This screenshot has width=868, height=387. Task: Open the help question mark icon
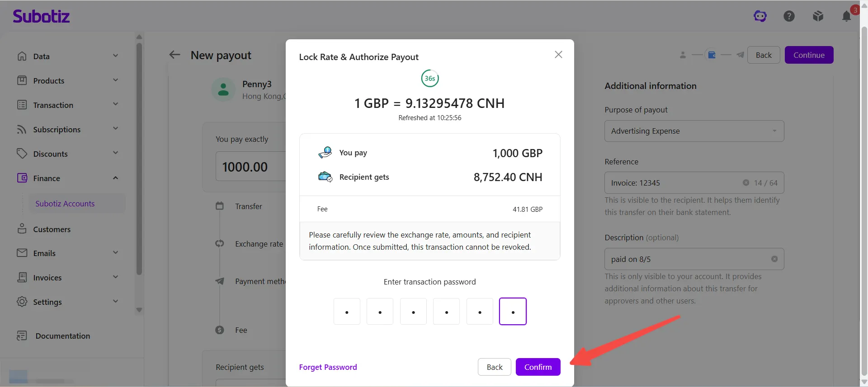coord(789,16)
